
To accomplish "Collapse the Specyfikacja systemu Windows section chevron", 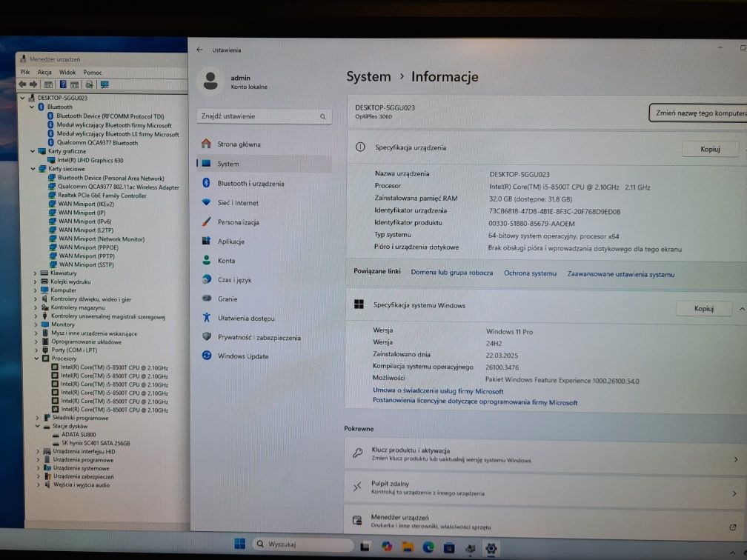I will 742,309.
